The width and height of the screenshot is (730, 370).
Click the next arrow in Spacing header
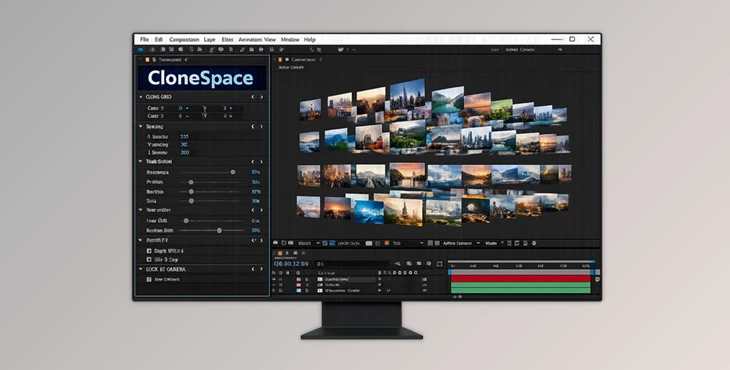tap(261, 126)
